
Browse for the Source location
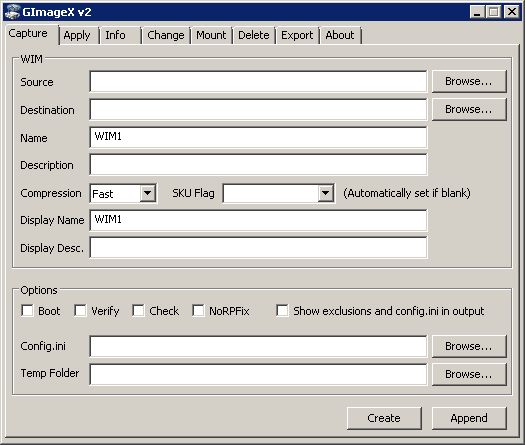click(469, 81)
